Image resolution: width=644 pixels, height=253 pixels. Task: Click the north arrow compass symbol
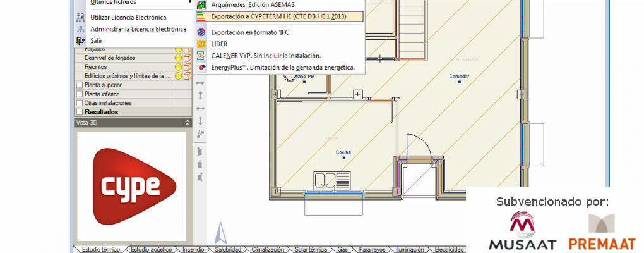pos(220,233)
